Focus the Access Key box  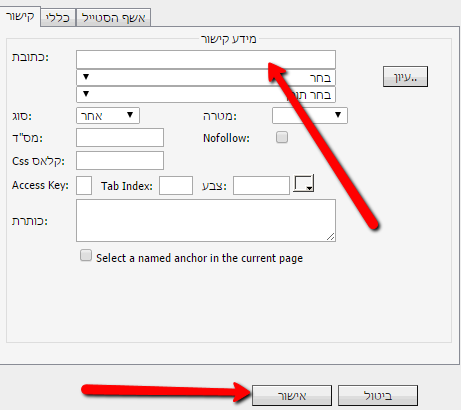[84, 186]
